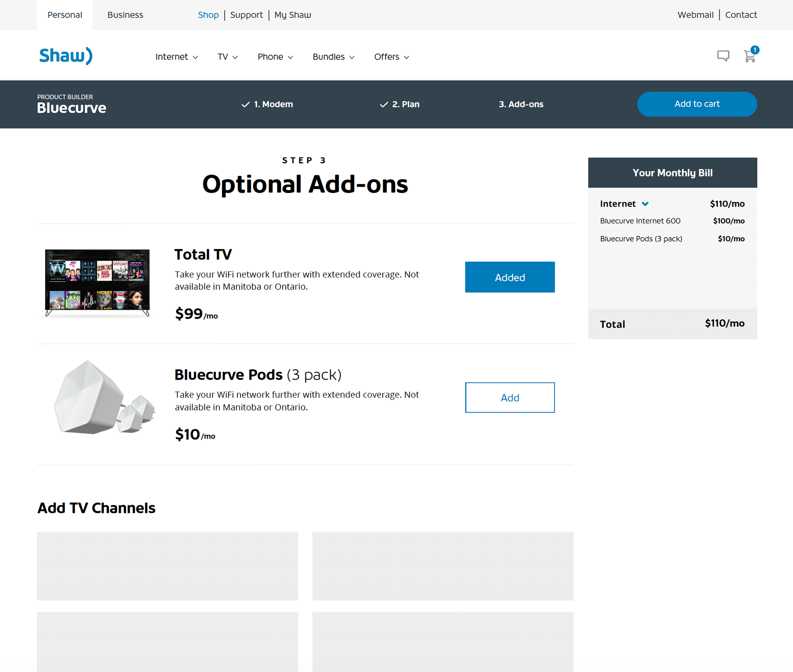
Task: Toggle the Added button for Total TV
Action: tap(510, 277)
